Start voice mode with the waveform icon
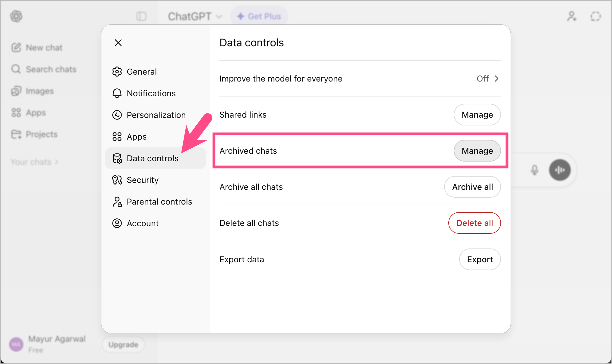The width and height of the screenshot is (612, 364). point(560,170)
